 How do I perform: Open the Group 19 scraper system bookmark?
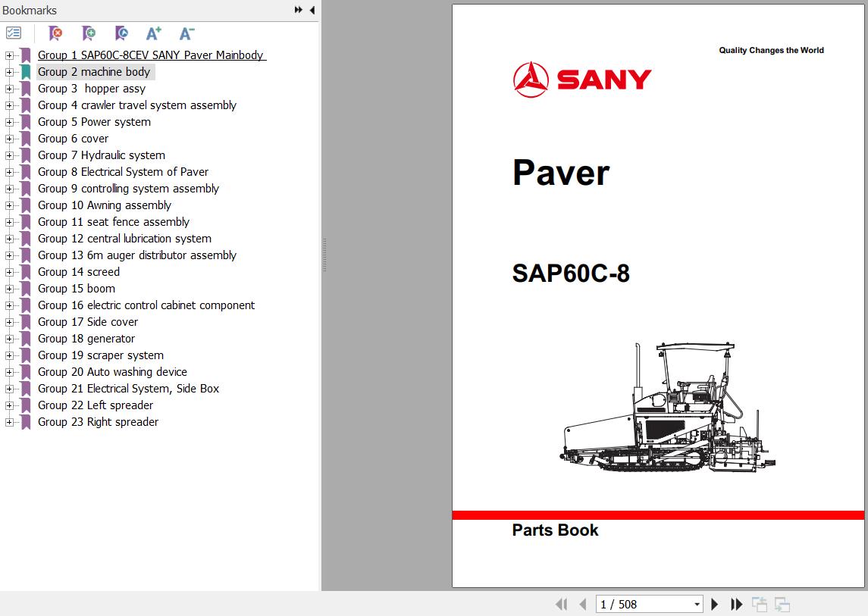(x=101, y=355)
